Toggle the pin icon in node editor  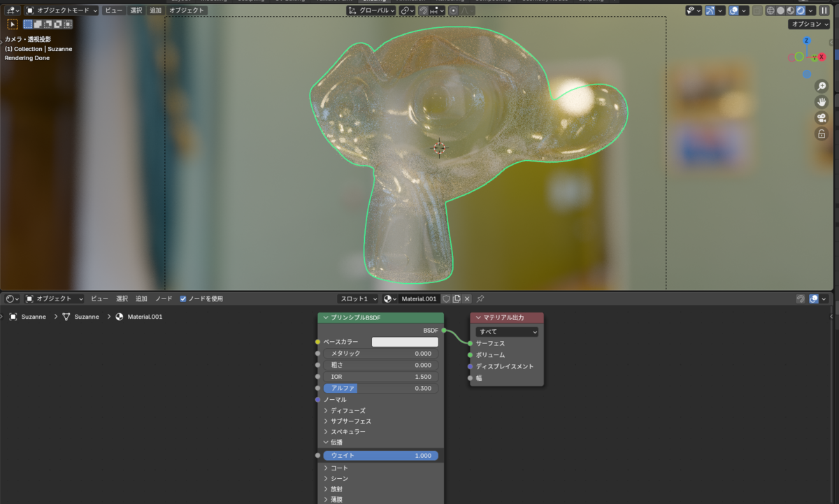[480, 298]
